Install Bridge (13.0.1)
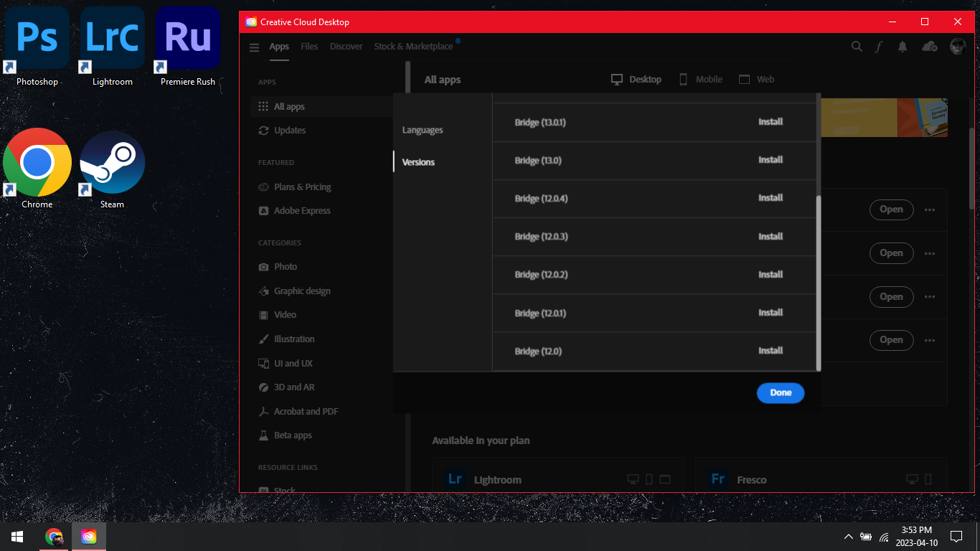Viewport: 980px width, 551px height. [771, 122]
